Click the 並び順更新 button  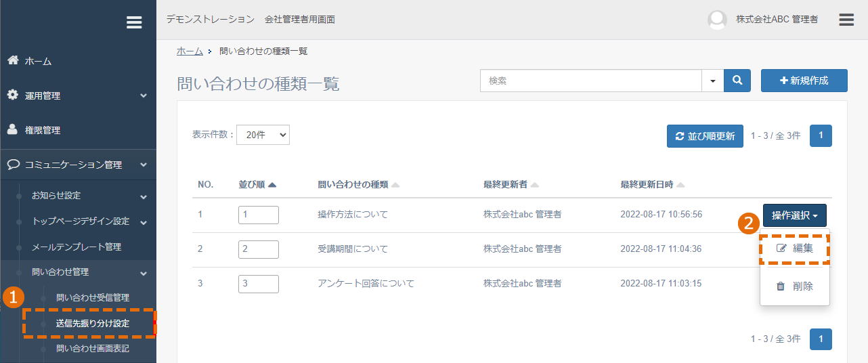pos(705,135)
